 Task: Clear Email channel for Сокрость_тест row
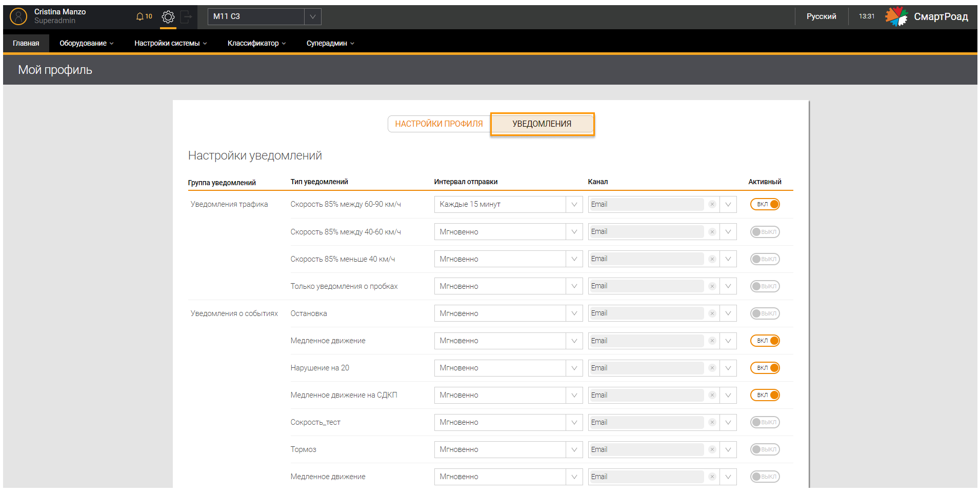point(712,422)
